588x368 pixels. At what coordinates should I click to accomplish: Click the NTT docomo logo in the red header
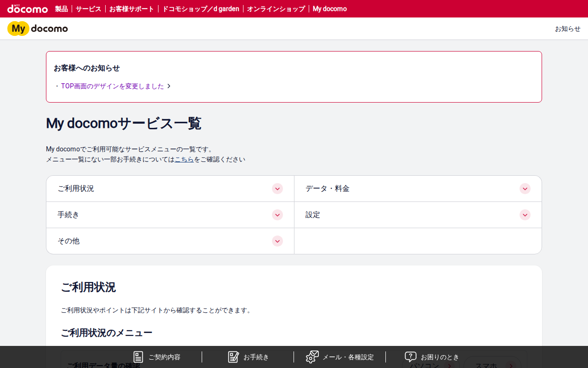coord(28,9)
